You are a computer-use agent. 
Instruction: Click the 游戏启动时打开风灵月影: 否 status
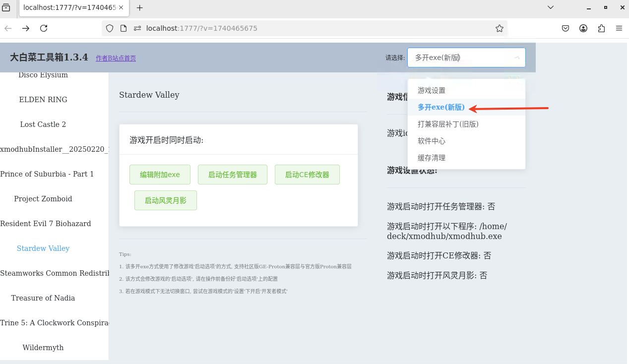tap(437, 275)
